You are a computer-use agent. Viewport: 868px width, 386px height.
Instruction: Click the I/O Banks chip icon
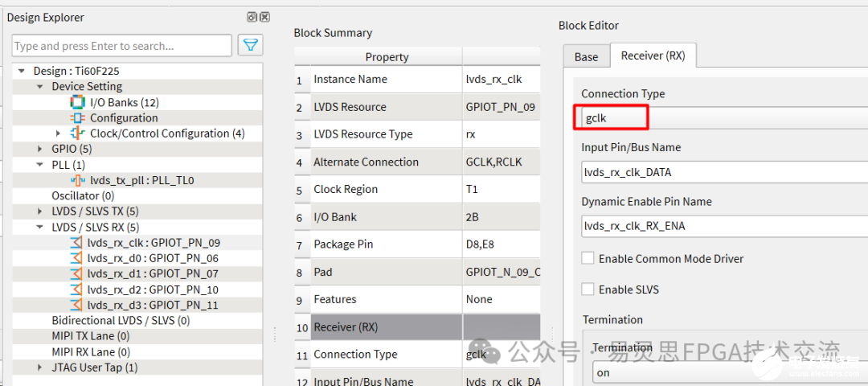point(77,102)
